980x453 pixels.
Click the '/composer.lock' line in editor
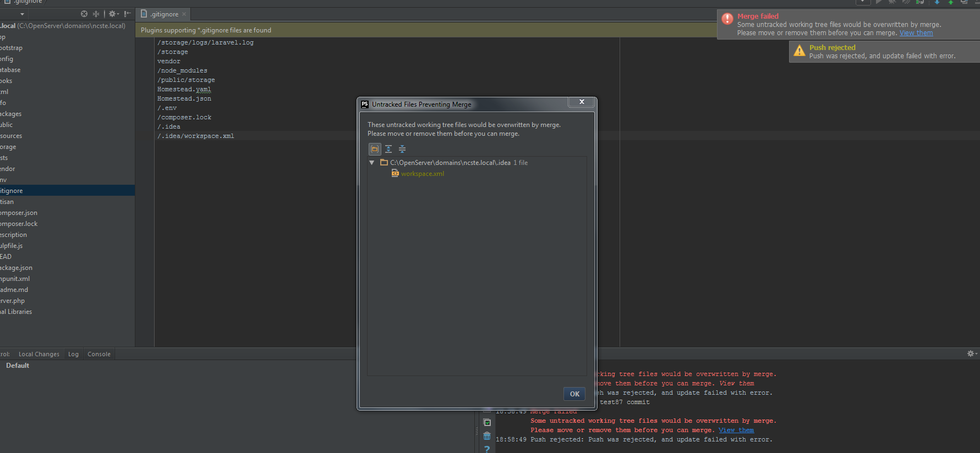(x=184, y=117)
